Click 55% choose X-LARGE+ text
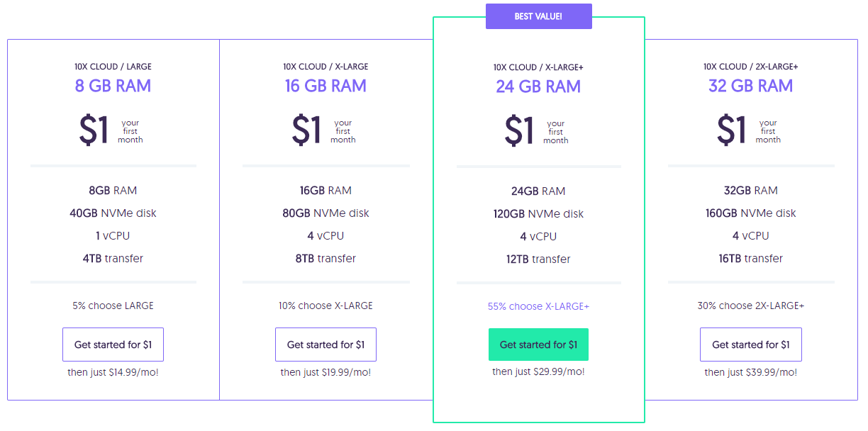The image size is (868, 431). click(x=538, y=306)
